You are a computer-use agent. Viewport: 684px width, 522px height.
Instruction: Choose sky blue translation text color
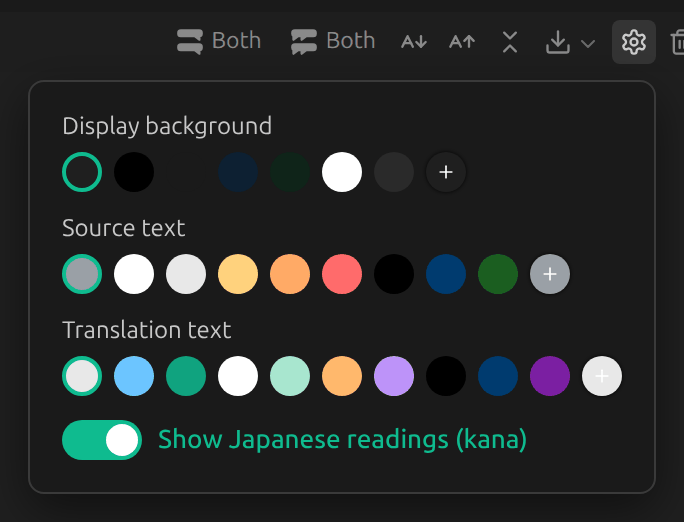tap(134, 376)
